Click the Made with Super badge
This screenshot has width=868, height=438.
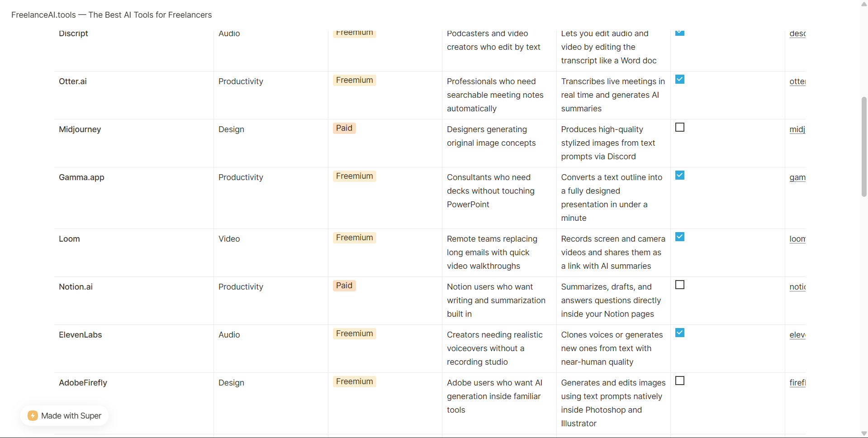[65, 415]
